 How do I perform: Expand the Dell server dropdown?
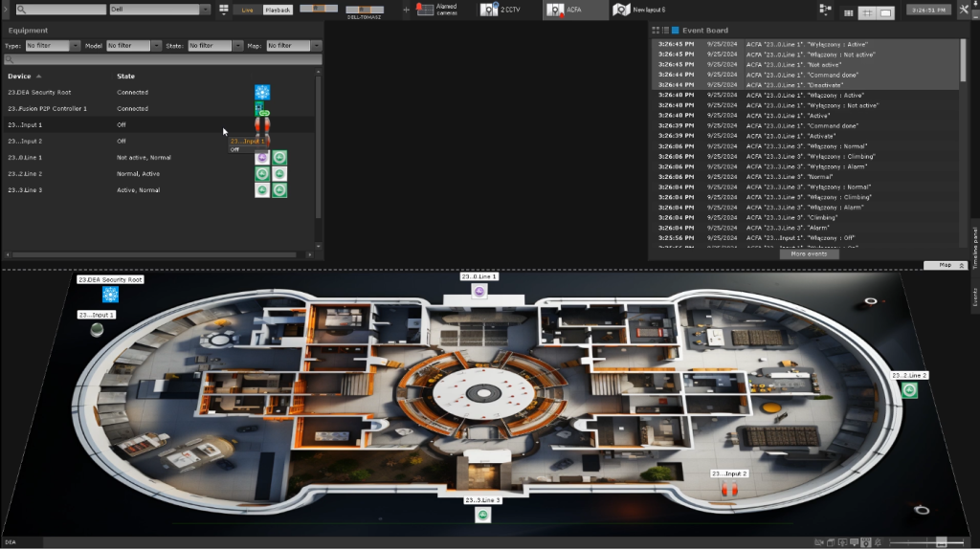click(x=205, y=10)
